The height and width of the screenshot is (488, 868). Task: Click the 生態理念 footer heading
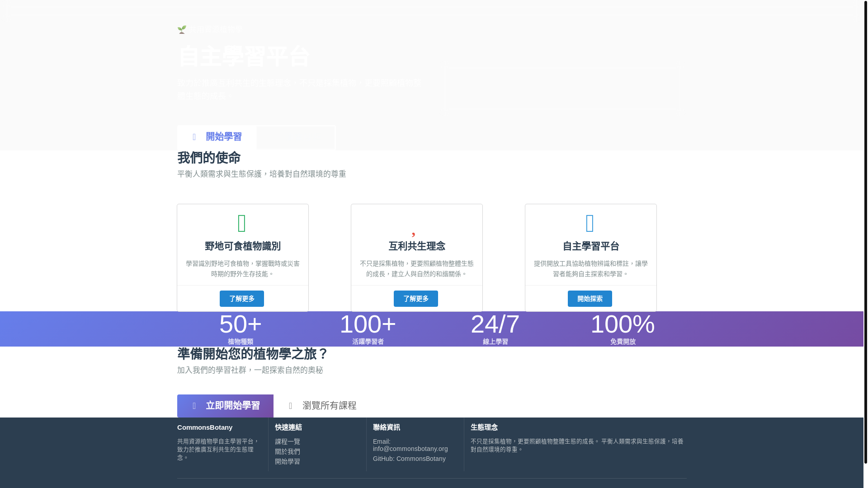484,427
